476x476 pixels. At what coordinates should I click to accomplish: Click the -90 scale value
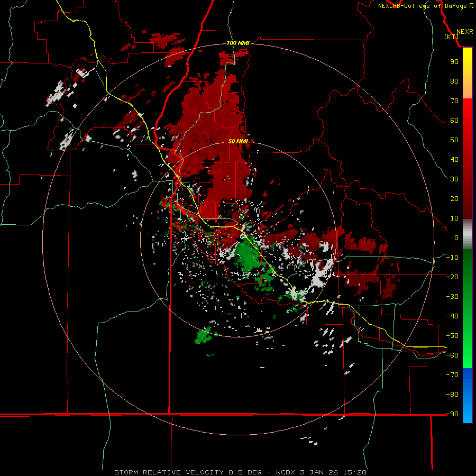[452, 414]
